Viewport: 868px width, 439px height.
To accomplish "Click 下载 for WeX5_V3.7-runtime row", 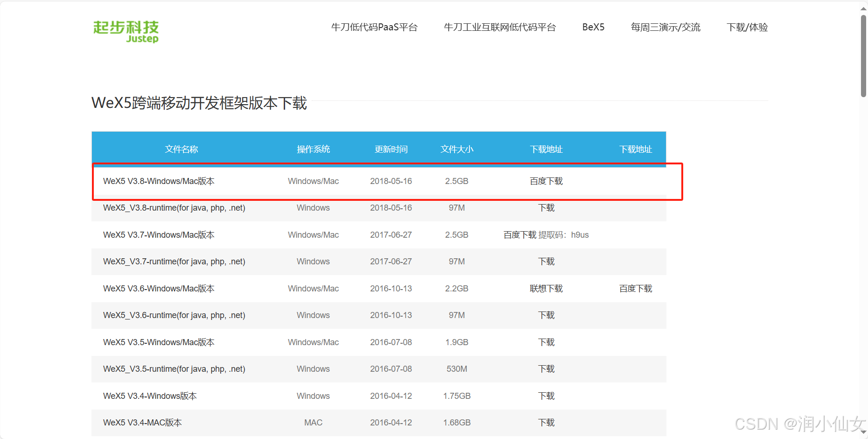I will [546, 262].
